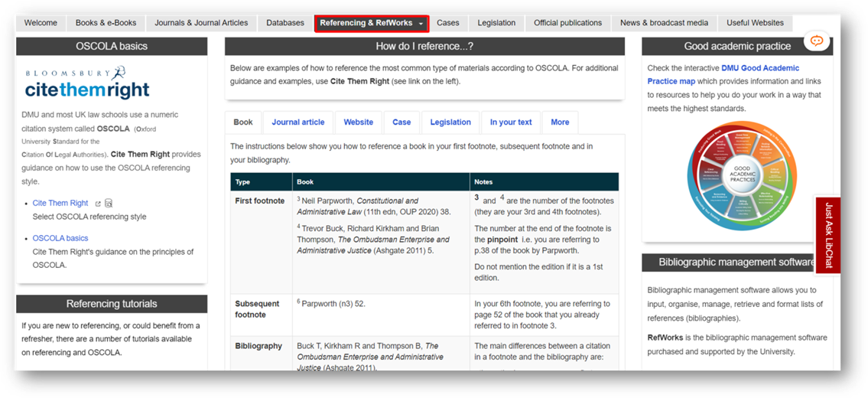Viewport: 868px width, 398px height.
Task: Click Bibliographic management software heading
Action: [x=737, y=263]
